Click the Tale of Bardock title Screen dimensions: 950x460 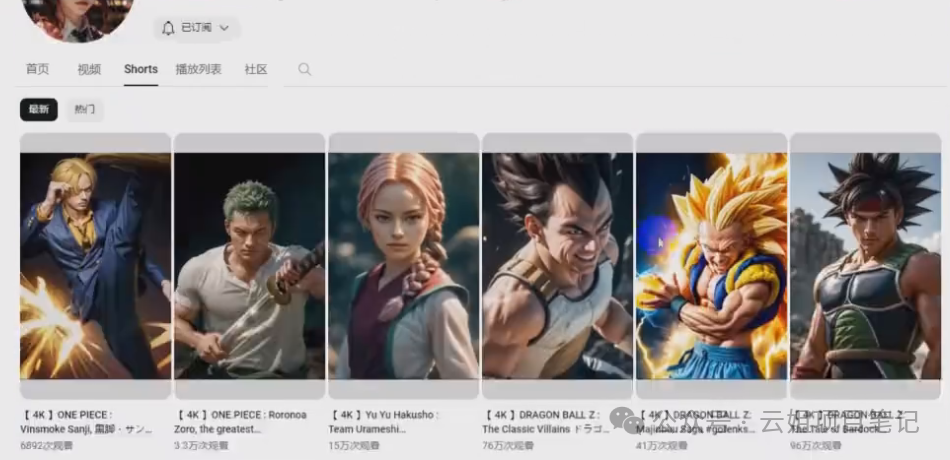(847, 422)
